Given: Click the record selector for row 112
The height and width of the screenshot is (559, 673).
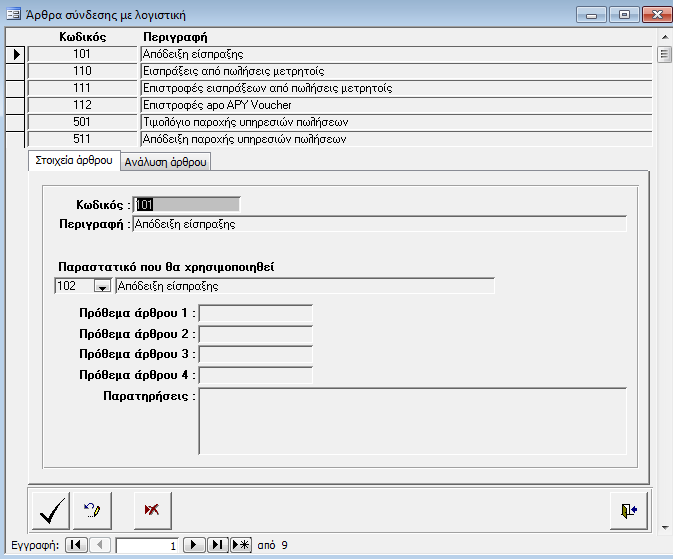Looking at the screenshot, I should (x=15, y=105).
